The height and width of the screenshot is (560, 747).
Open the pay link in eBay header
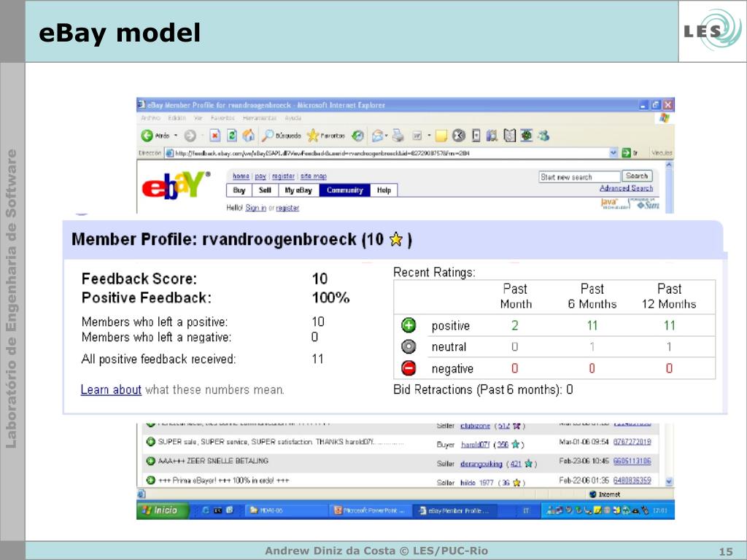[260, 176]
